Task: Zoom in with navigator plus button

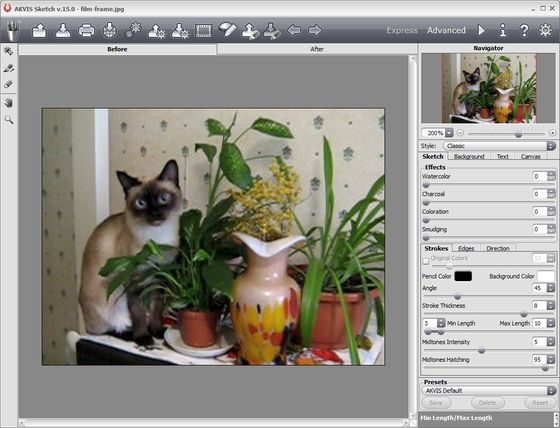Action: coord(552,133)
